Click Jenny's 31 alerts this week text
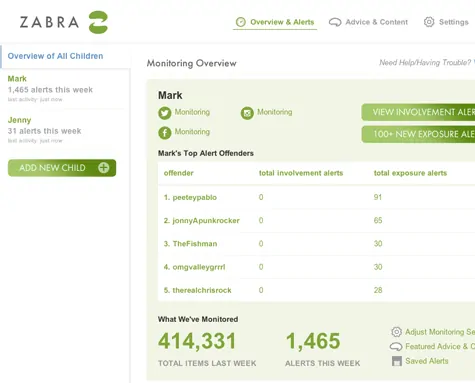This screenshot has height=383, width=475. pyautogui.click(x=44, y=131)
